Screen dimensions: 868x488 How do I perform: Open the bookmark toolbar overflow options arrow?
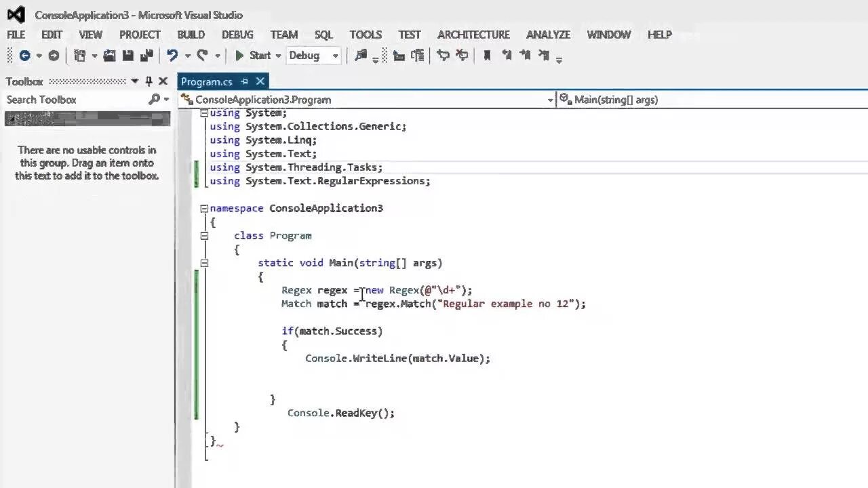pos(559,60)
